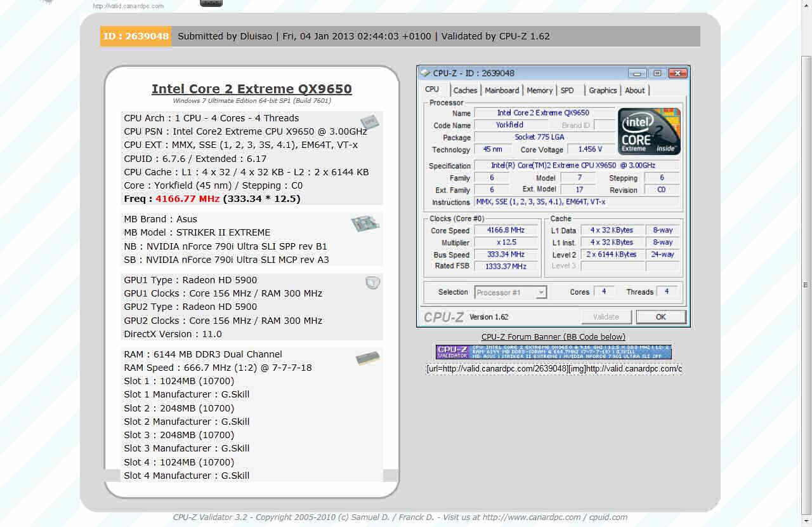Click the Revision value C0
The image size is (812, 527).
pos(662,190)
